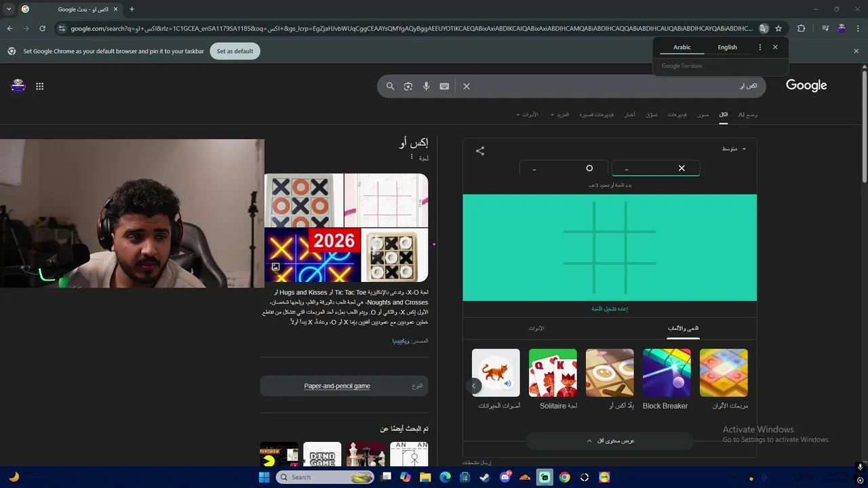Screen dimensions: 868x488
Task: Click the address bar URL
Action: point(411,28)
